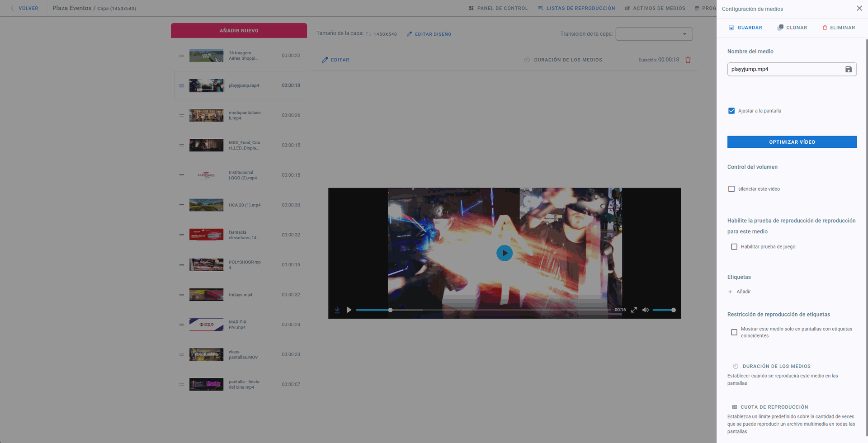Image resolution: width=868 pixels, height=443 pixels.
Task: Click the download icon in video player
Action: tap(337, 310)
